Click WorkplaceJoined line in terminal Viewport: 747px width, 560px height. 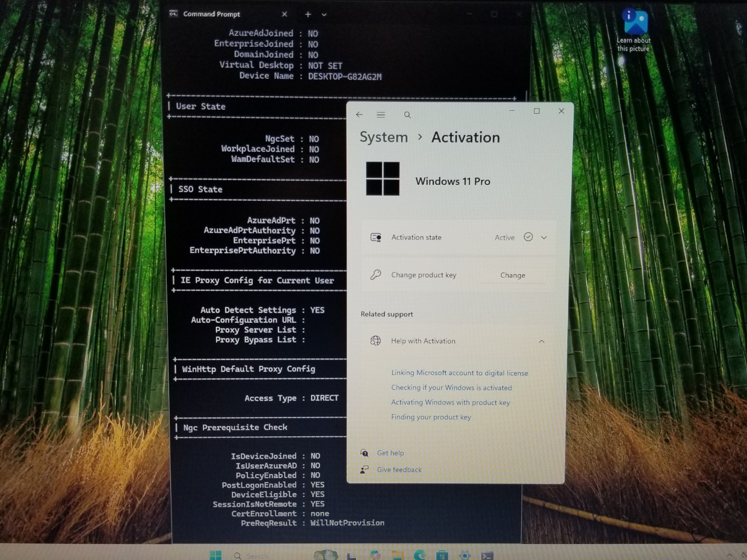click(270, 149)
